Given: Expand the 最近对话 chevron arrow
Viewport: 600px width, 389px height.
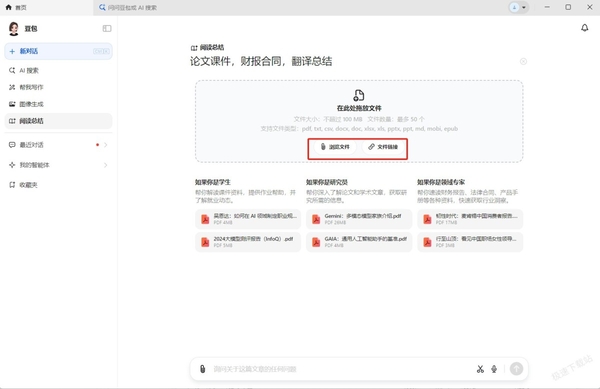Looking at the screenshot, I should pyautogui.click(x=106, y=145).
